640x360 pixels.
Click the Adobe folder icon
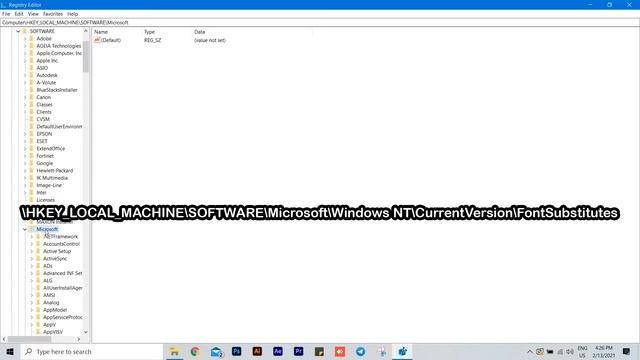pyautogui.click(x=31, y=38)
